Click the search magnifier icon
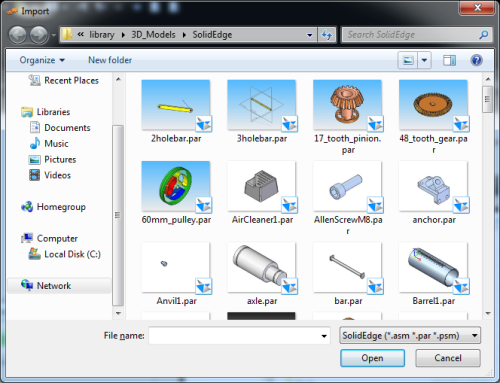 (484, 34)
